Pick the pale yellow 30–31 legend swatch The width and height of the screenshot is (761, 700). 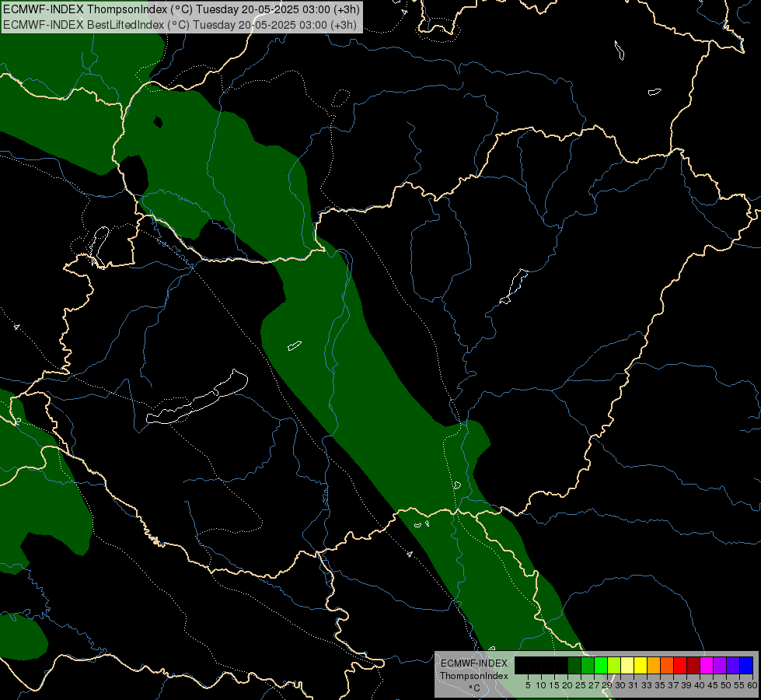tap(627, 665)
